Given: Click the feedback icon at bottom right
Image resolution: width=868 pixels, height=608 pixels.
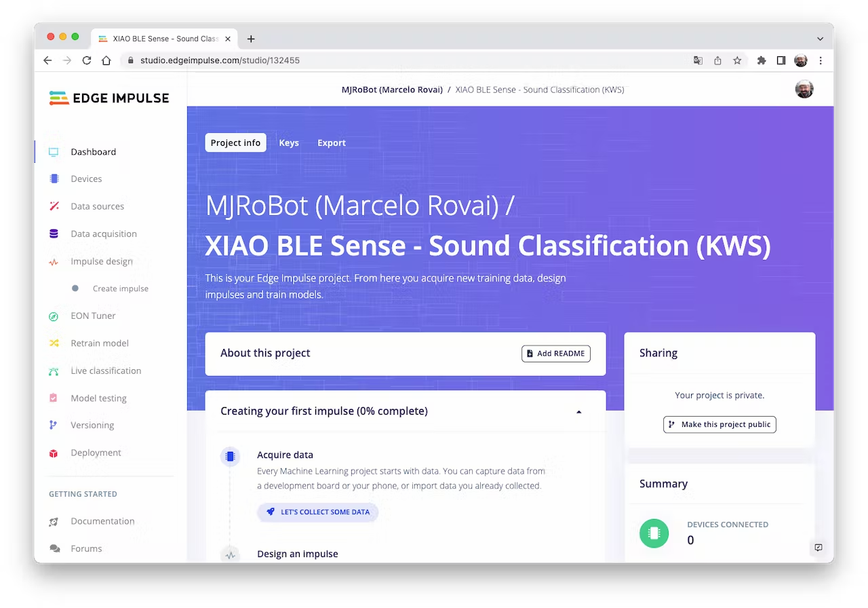Looking at the screenshot, I should click(x=818, y=548).
